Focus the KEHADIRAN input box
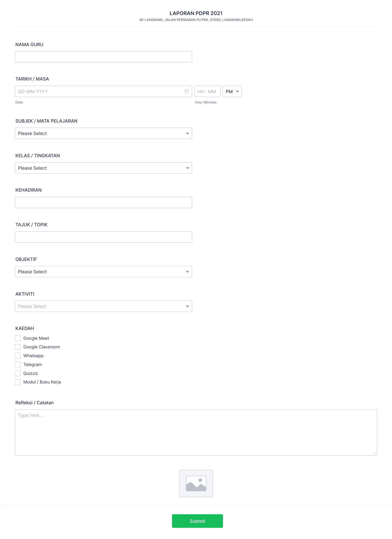 [103, 203]
